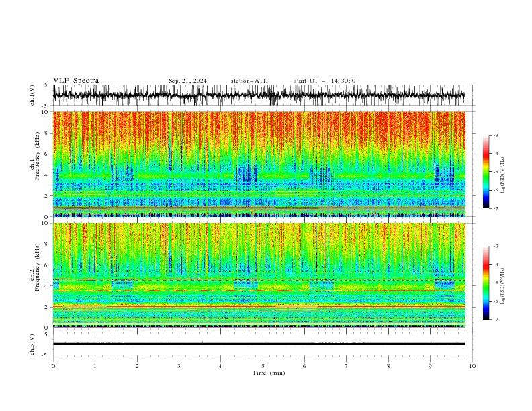Click the "ch.1(V)" waveform axis label
Viewport: 532px width, 411px height.
tap(32, 95)
